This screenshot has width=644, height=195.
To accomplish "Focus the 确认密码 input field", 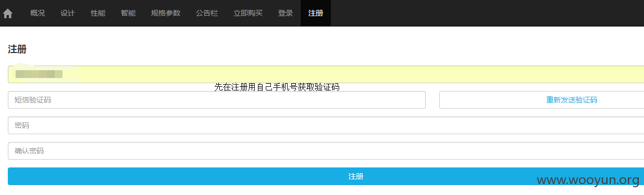I will 326,151.
